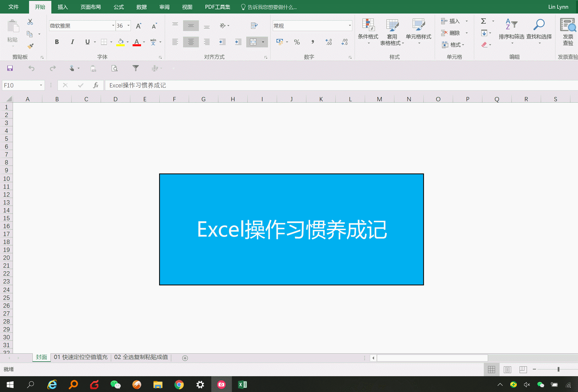This screenshot has height=392, width=578.
Task: Open 查找和选择 find and select menu
Action: coord(539,31)
